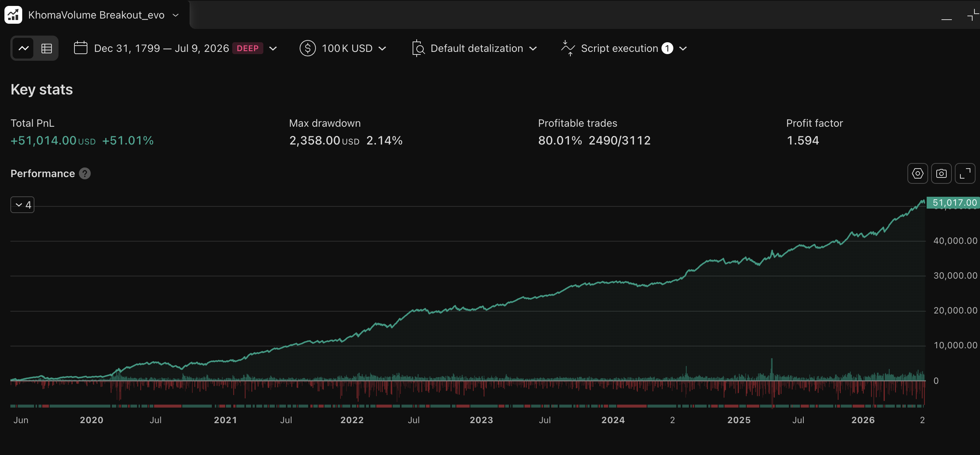This screenshot has height=455, width=980.
Task: Click the strategy tester logo icon
Action: (x=13, y=15)
